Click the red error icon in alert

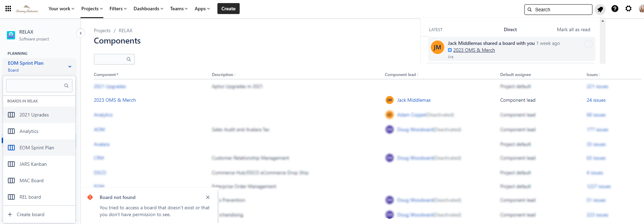point(90,197)
